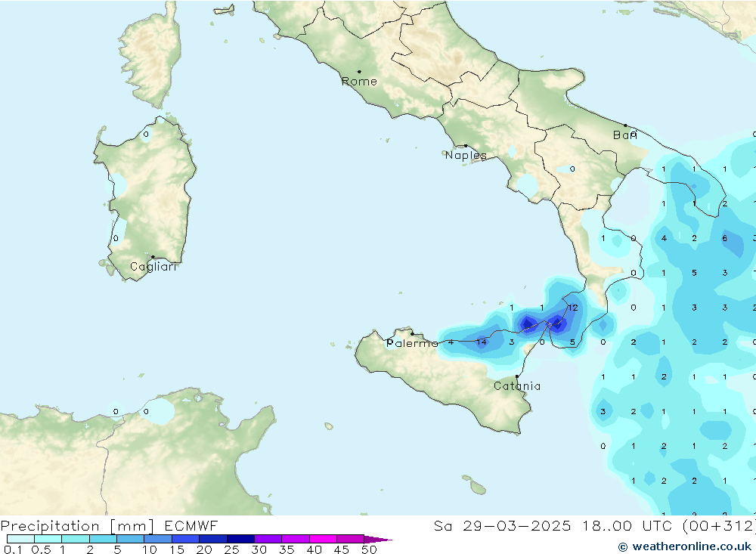Select the 10–15 mm legend swatch
The image size is (756, 554).
click(158, 539)
